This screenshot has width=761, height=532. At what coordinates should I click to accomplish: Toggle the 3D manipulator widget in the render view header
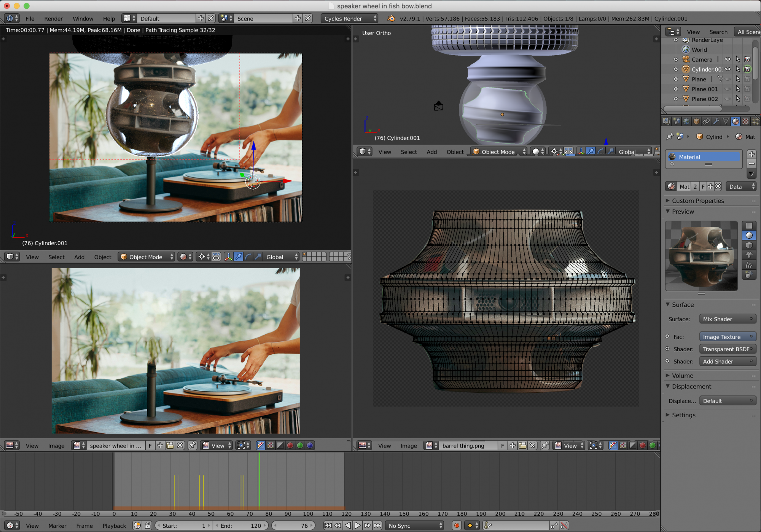coord(228,257)
